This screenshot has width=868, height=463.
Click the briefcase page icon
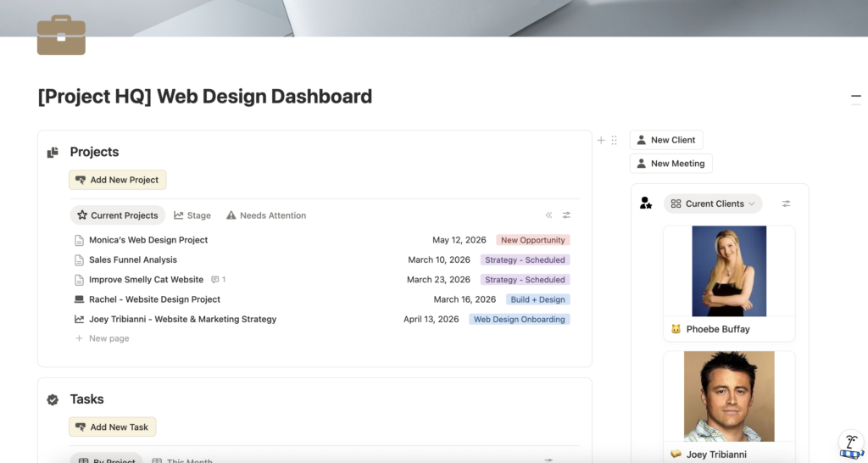point(61,35)
